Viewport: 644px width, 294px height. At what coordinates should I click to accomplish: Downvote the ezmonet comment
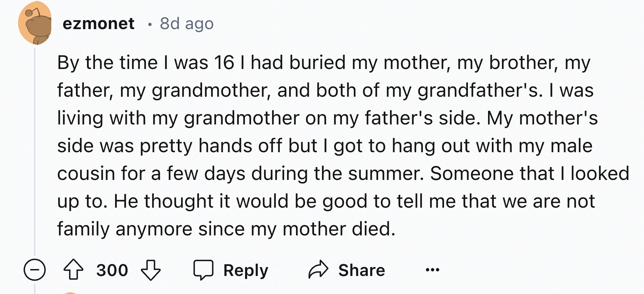tap(150, 270)
